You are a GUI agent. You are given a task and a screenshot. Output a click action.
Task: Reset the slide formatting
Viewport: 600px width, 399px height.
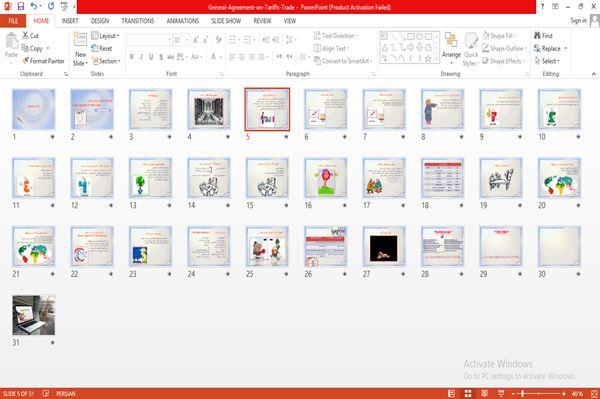tap(102, 48)
